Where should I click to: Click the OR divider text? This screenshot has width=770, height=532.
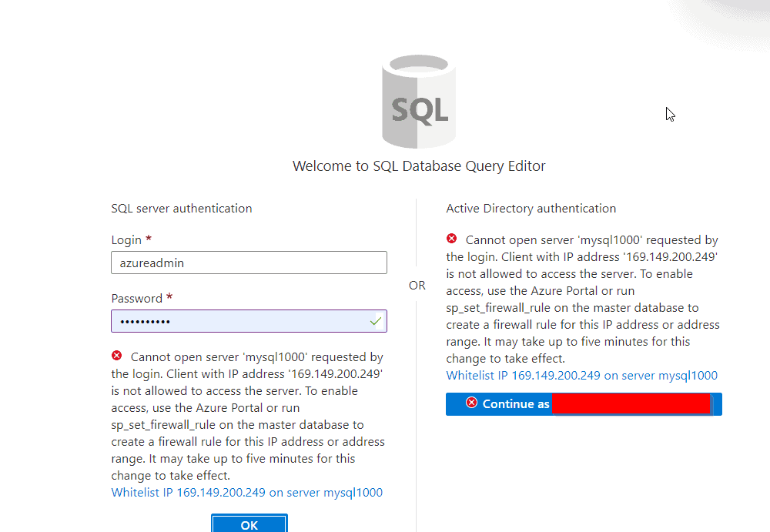click(x=417, y=285)
